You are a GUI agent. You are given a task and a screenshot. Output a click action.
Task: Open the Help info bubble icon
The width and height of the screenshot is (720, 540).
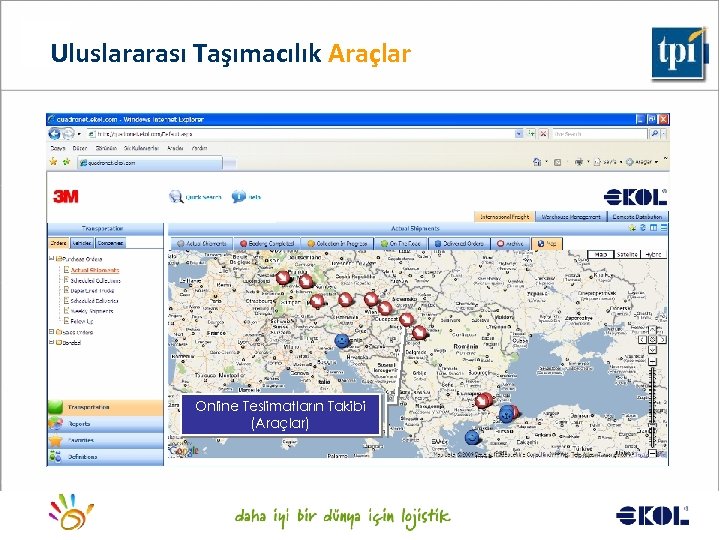[x=238, y=197]
